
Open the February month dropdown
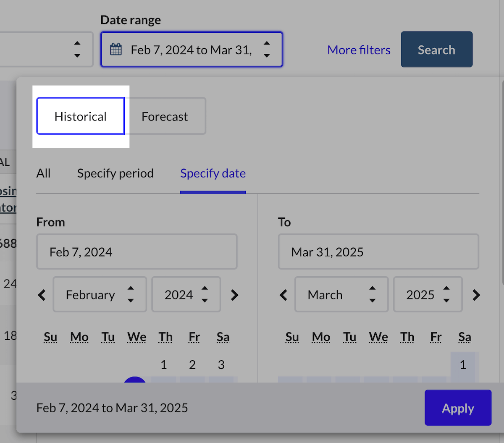(x=100, y=294)
